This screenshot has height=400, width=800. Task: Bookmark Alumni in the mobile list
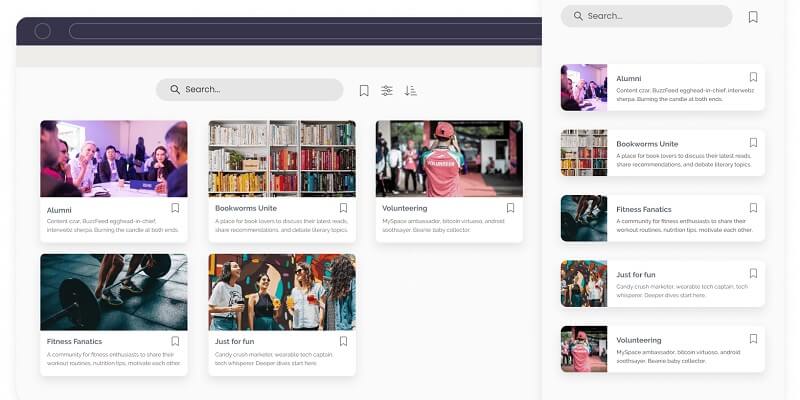[754, 77]
